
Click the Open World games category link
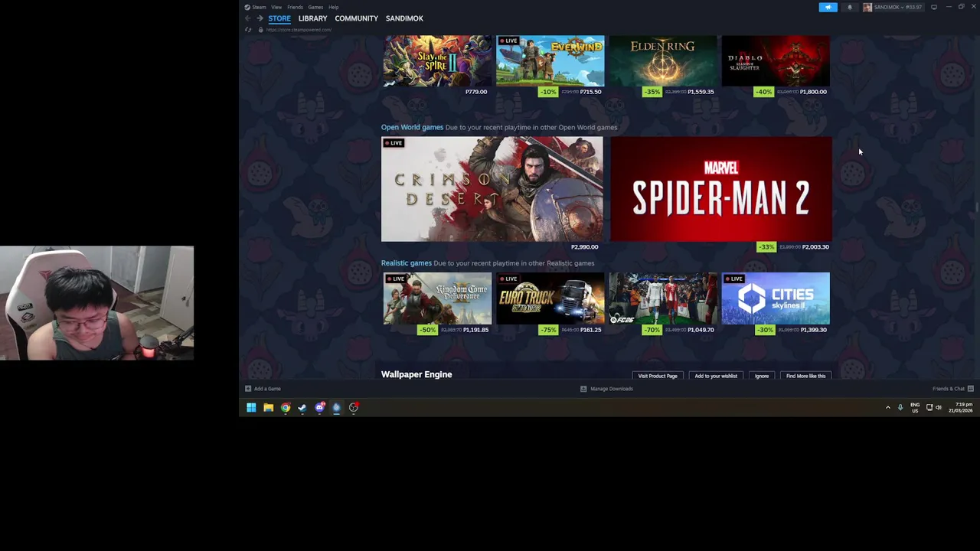point(412,127)
